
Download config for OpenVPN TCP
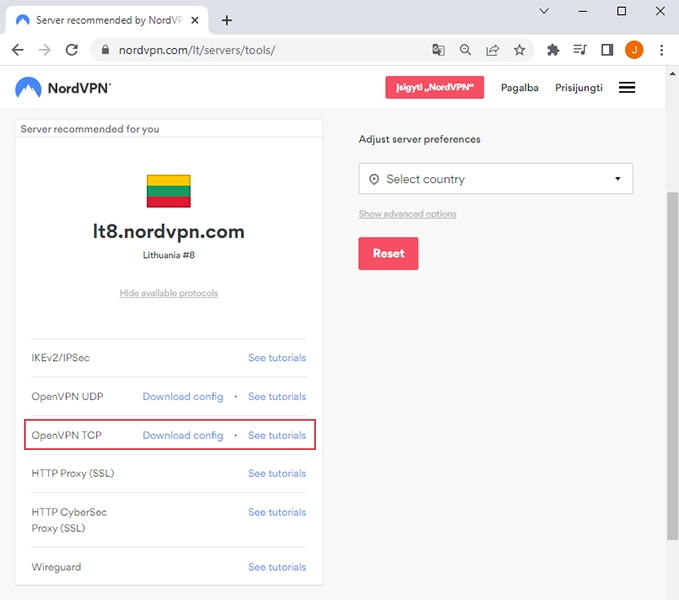183,436
